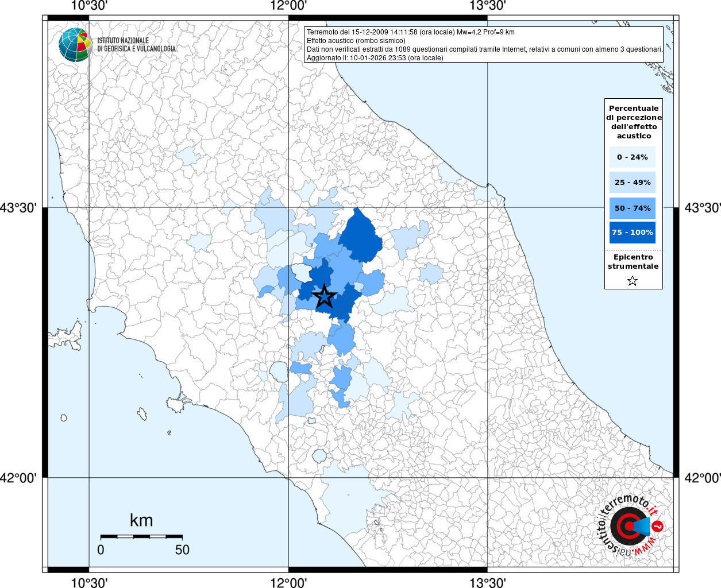Click the 'Effetto acustico (rombo sismico)' line

(x=356, y=41)
